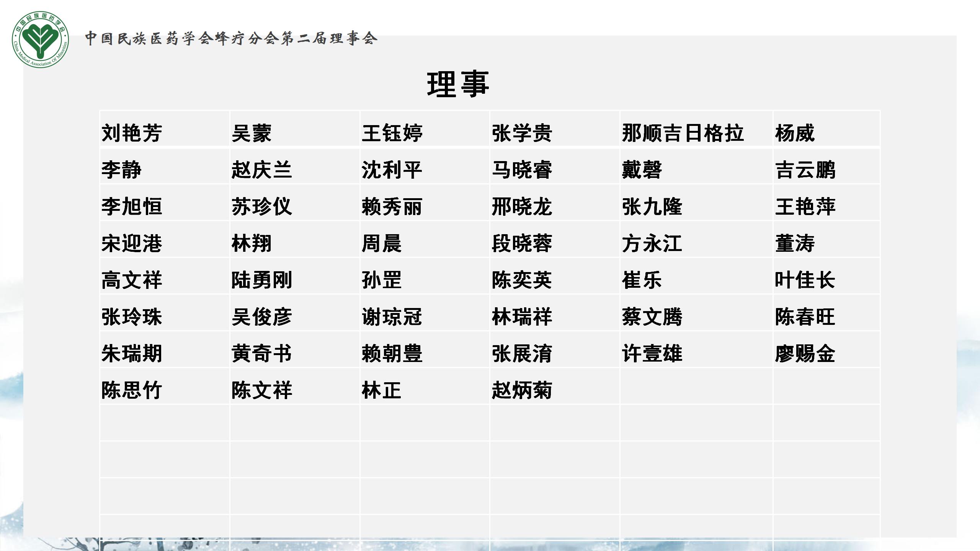Click the China Medical Association logo

pos(41,39)
